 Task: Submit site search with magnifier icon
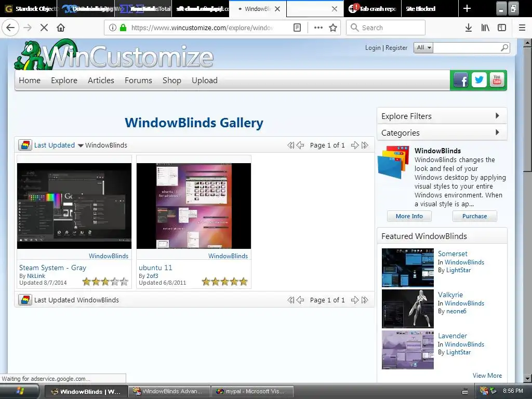point(504,47)
